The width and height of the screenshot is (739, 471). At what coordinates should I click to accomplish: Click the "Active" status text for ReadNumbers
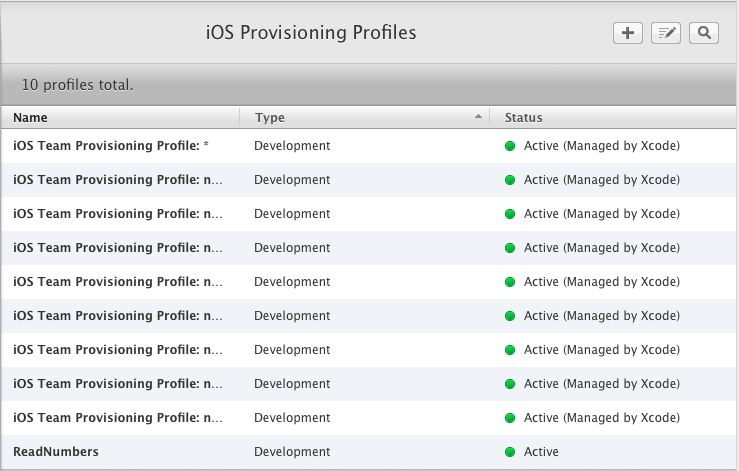541,452
